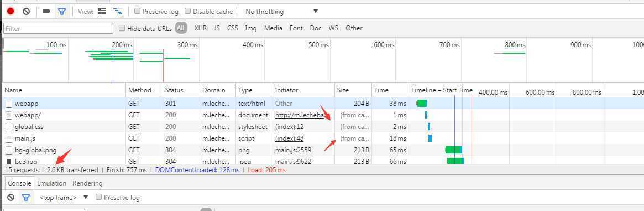This screenshot has width=644, height=211.
Task: Select the webapp/ request row name
Action: click(x=28, y=115)
